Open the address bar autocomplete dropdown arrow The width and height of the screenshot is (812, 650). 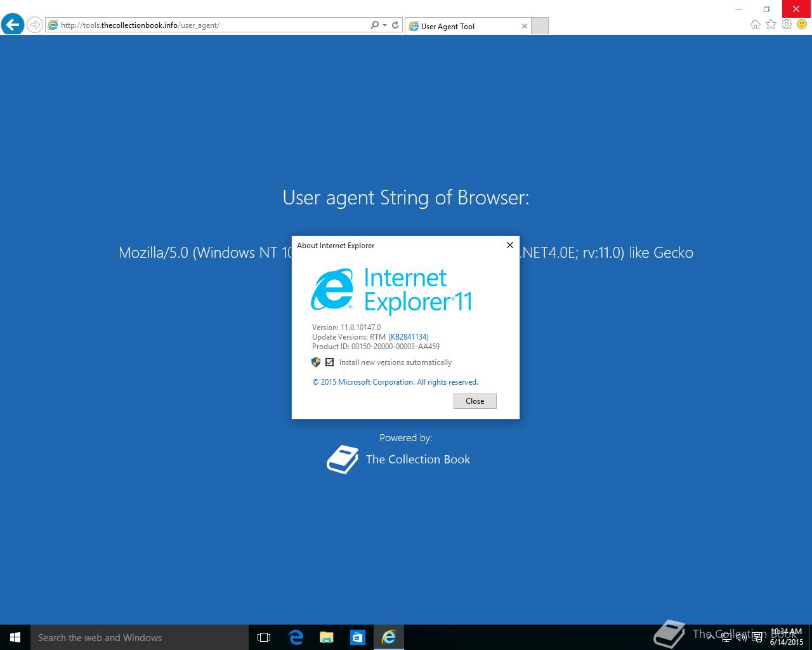(x=384, y=25)
